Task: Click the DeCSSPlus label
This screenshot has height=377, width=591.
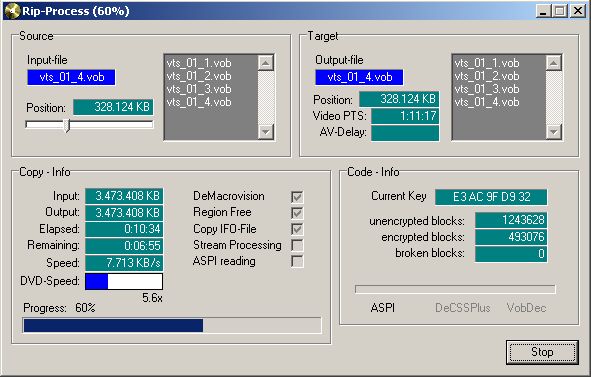Action: coord(463,308)
